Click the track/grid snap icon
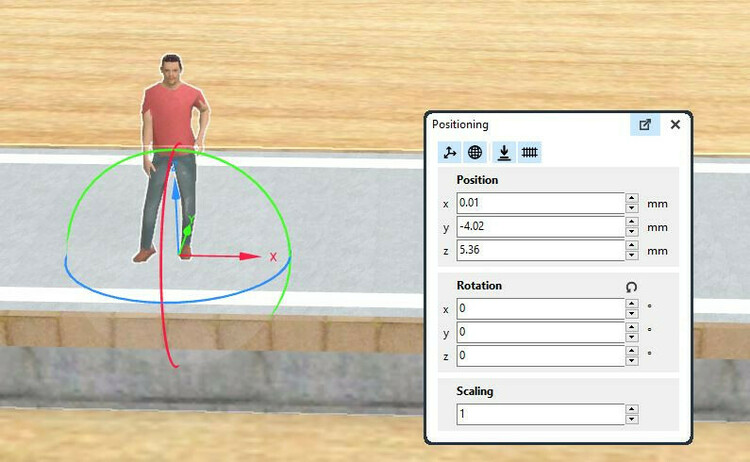This screenshot has height=462, width=750. coord(529,153)
